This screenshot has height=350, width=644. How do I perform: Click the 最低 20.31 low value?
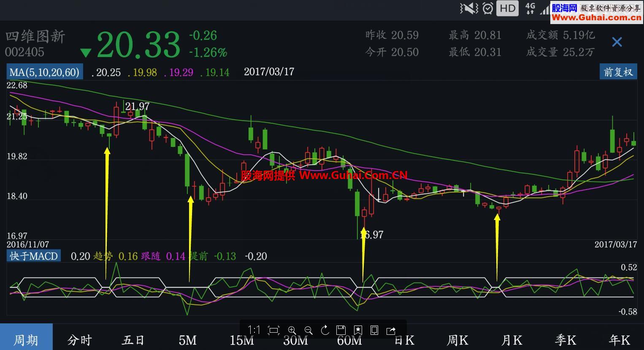(x=475, y=52)
